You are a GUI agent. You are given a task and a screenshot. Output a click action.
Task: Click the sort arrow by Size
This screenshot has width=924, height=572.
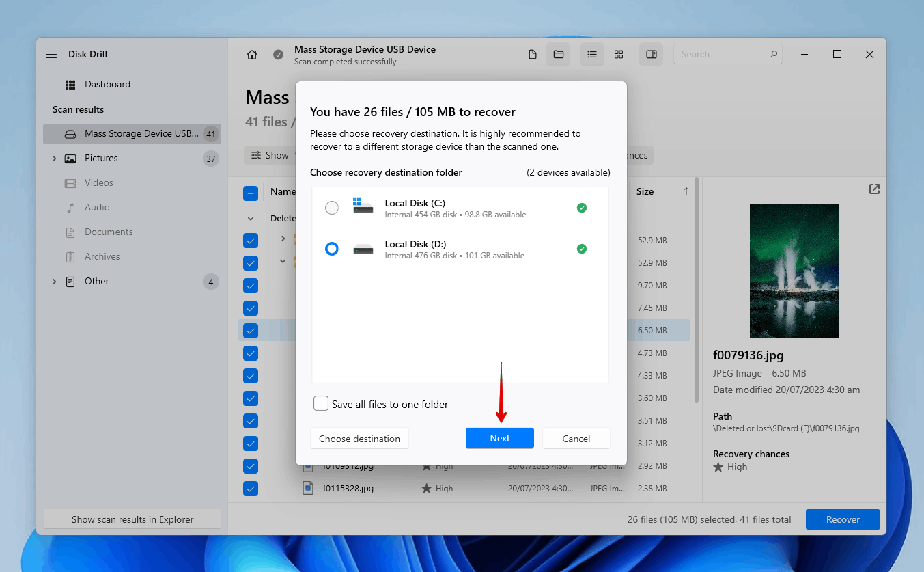686,191
